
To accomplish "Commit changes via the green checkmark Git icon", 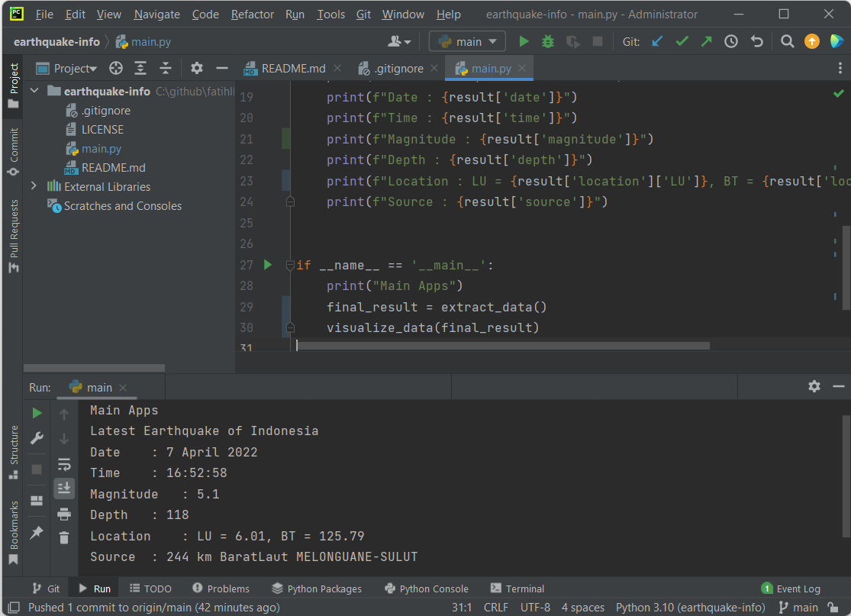I will (682, 41).
